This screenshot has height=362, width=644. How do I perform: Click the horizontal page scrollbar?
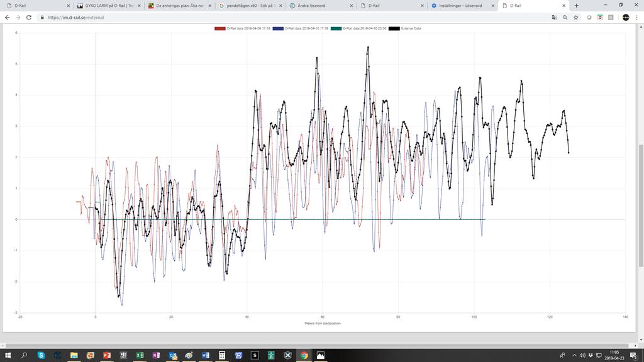(316, 346)
